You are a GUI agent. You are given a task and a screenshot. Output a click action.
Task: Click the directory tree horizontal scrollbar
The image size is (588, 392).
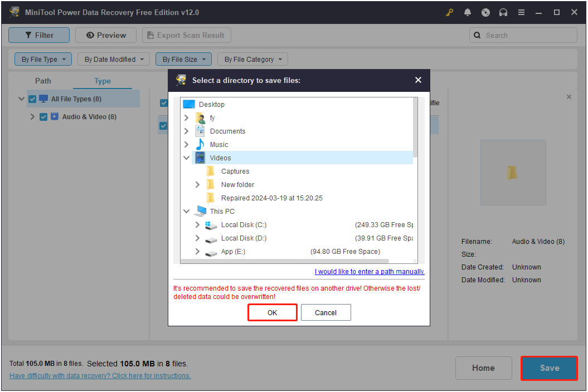(285, 261)
